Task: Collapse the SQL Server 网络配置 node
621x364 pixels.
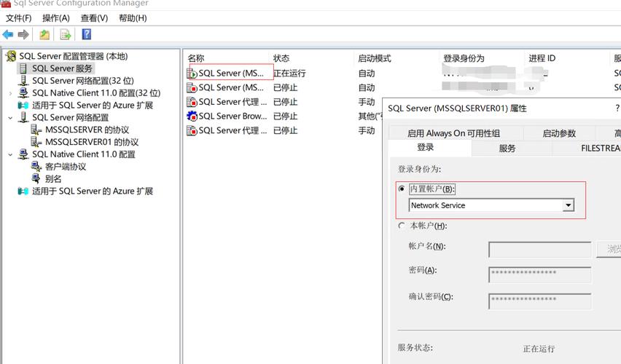Action: pos(10,118)
